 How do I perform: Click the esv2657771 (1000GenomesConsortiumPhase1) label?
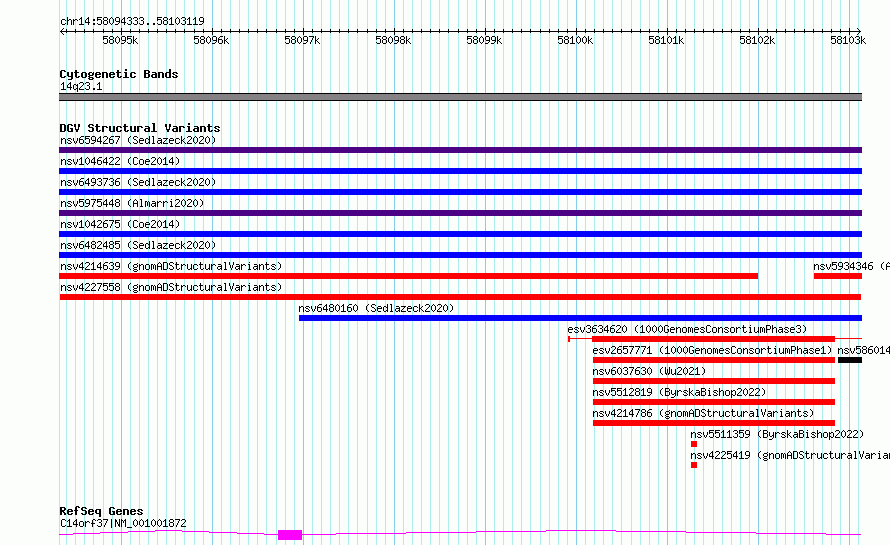(712, 350)
